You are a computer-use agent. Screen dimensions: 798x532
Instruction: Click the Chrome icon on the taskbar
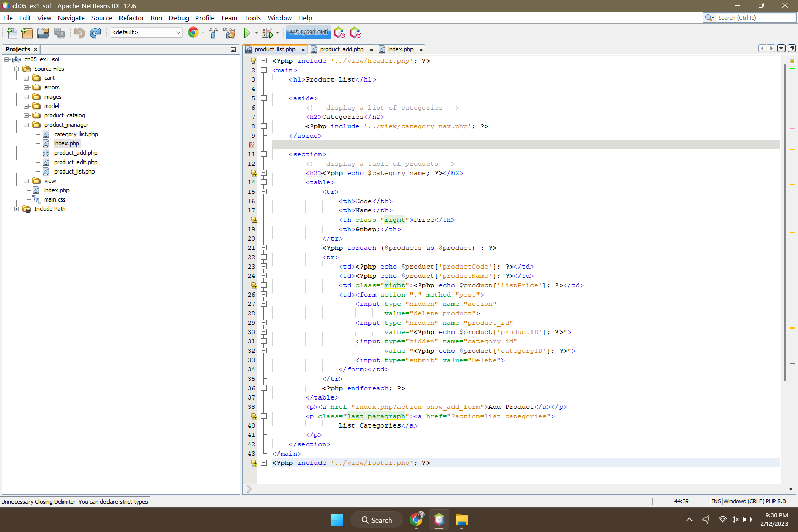click(x=416, y=520)
